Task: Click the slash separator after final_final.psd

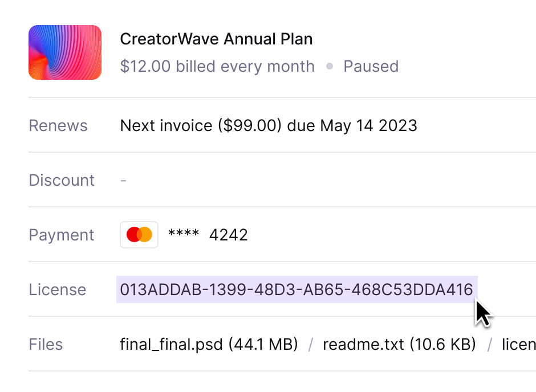Action: click(x=310, y=345)
